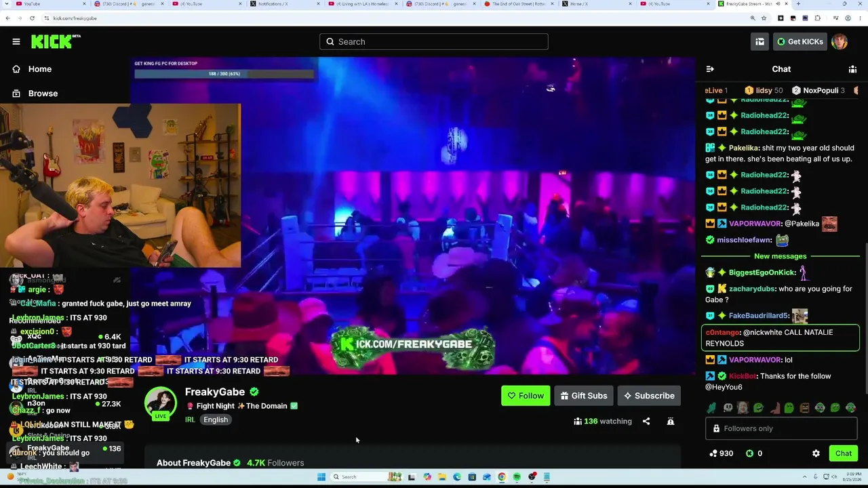Open a new browser tab
Screen dimensions: 868x488
(798, 4)
